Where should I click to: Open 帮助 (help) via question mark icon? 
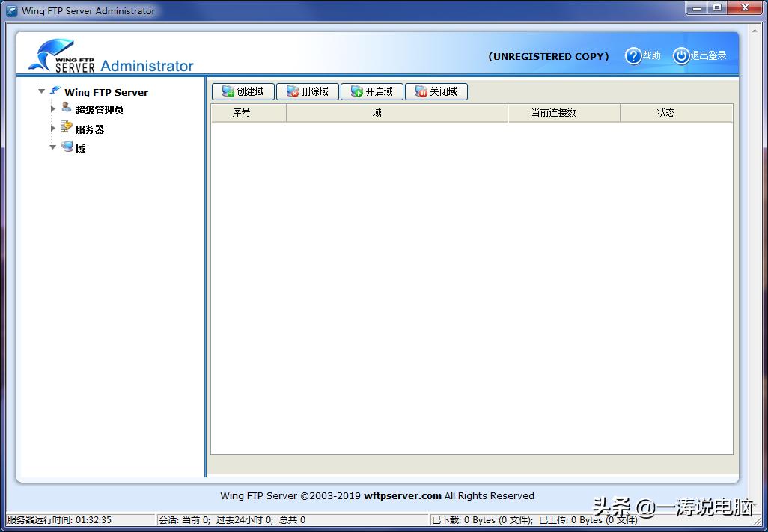(633, 56)
